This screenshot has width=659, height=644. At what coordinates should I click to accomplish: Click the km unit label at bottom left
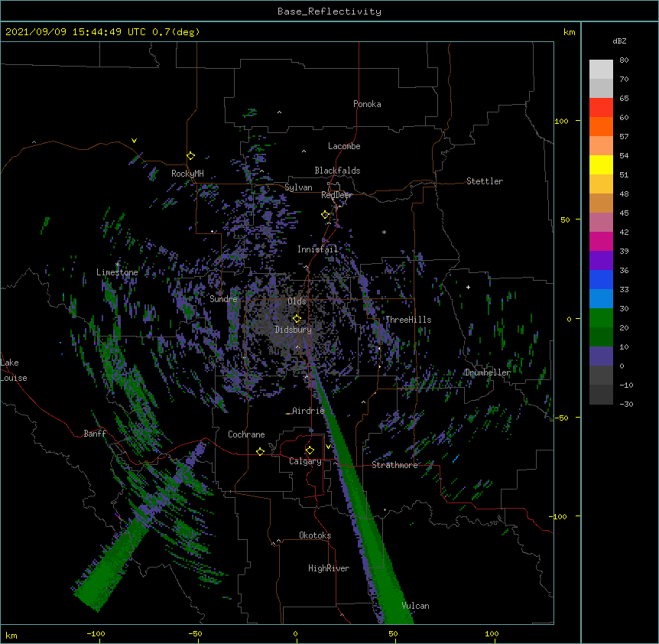pos(11,636)
